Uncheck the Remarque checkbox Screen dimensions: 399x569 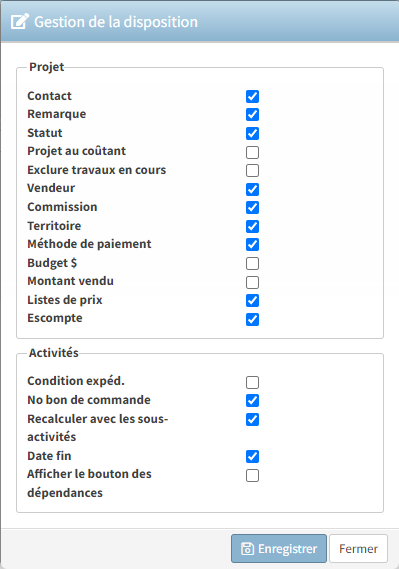(x=252, y=115)
